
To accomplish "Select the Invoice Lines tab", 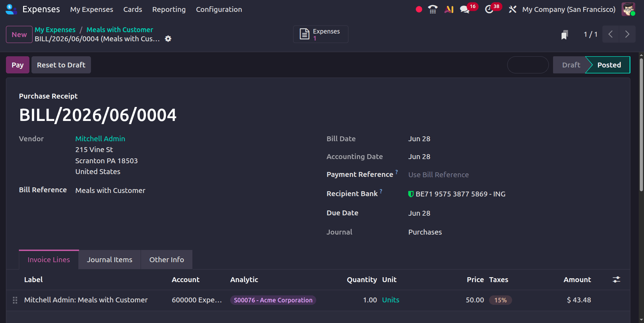I will (x=49, y=260).
